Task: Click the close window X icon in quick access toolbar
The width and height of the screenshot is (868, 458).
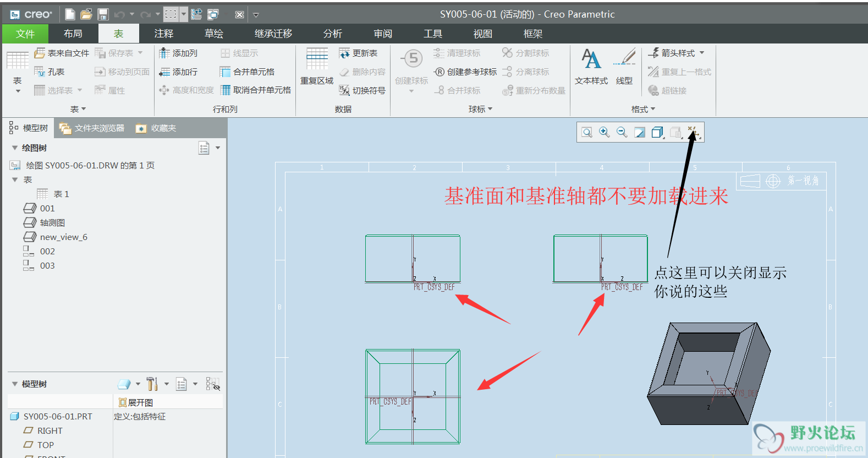Action: coord(239,15)
